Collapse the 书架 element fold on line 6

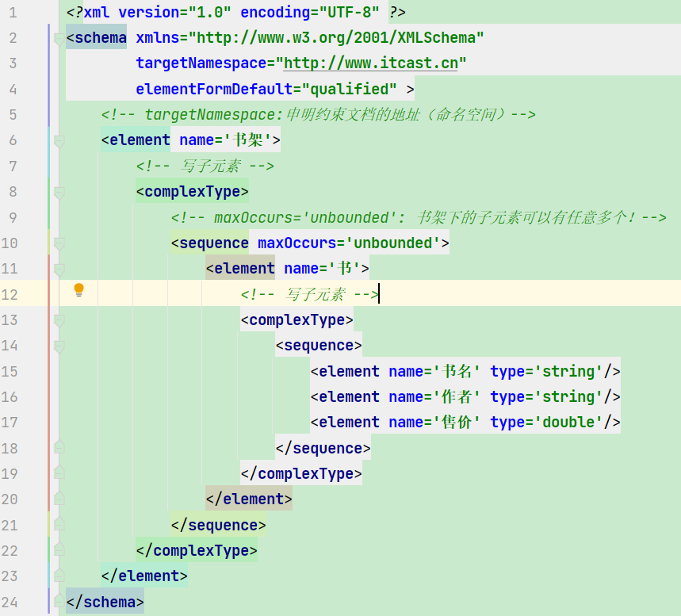point(59,141)
